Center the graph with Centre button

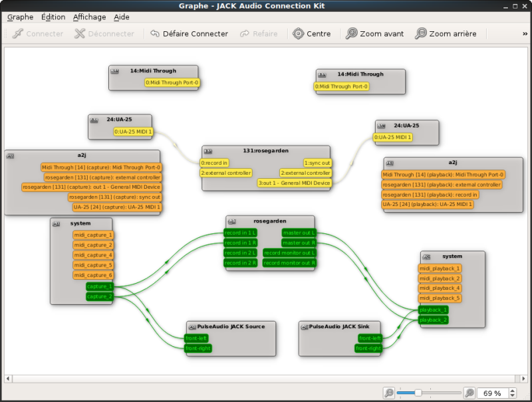(312, 34)
